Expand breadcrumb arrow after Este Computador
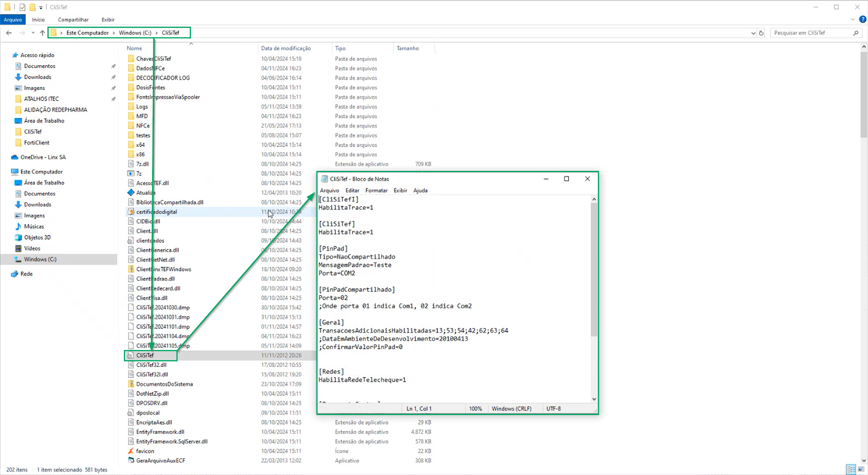The width and height of the screenshot is (868, 475). [x=114, y=33]
